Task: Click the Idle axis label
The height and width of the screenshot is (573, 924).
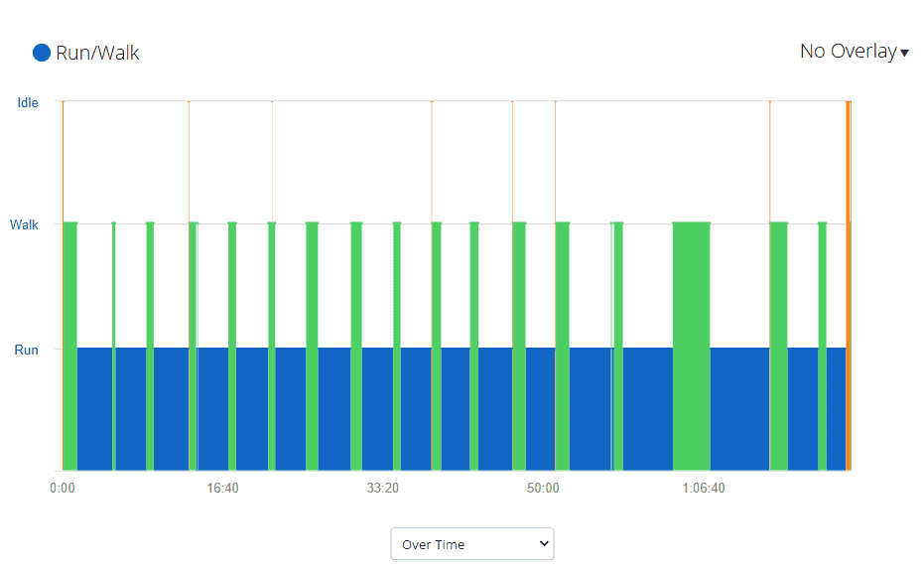Action: tap(28, 102)
